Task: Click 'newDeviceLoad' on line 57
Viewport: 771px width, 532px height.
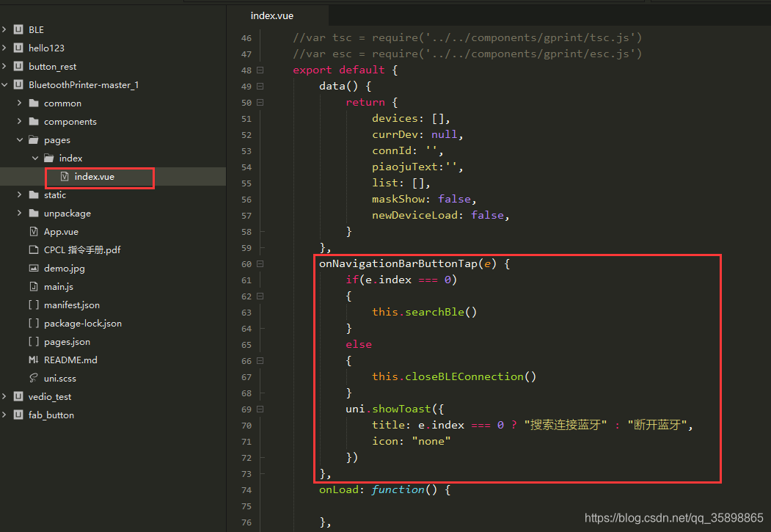Action: tap(414, 215)
